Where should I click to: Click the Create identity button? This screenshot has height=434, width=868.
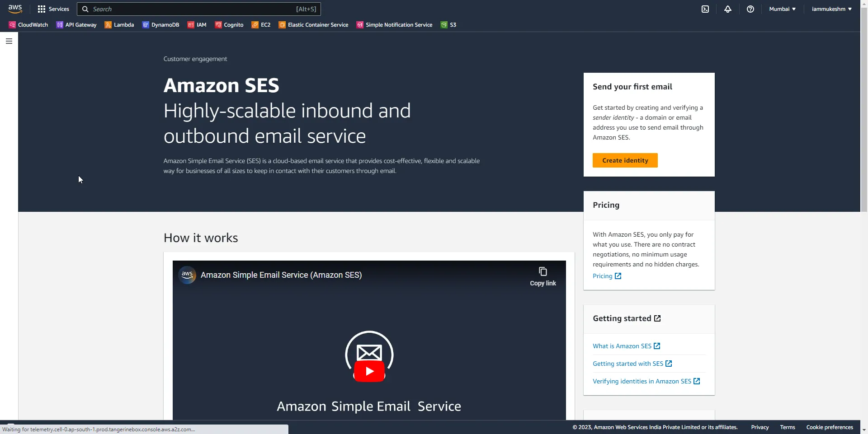click(624, 160)
